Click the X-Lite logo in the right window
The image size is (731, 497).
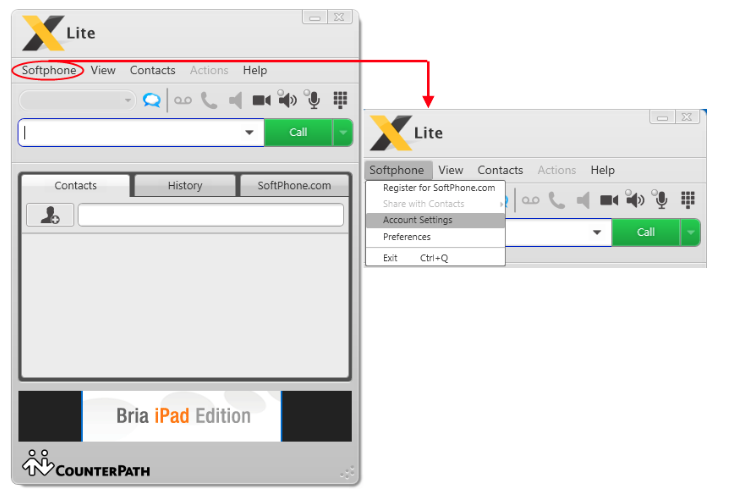406,133
